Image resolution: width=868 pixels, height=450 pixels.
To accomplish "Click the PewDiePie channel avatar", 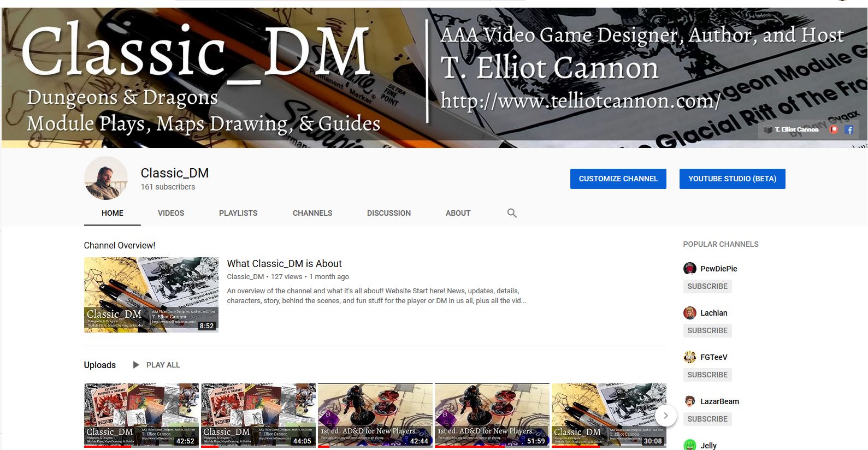I will click(690, 268).
